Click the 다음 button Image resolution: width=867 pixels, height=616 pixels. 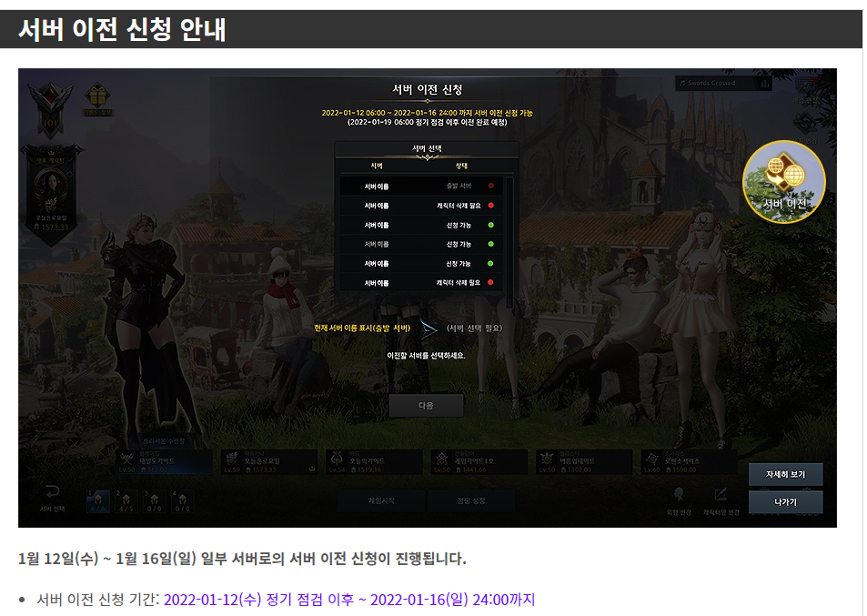pos(427,406)
